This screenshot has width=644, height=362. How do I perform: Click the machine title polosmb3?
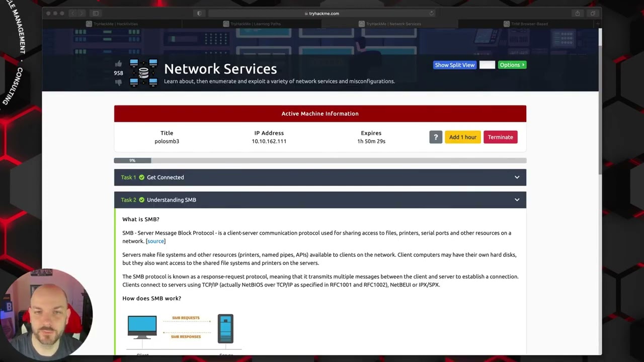tap(167, 141)
